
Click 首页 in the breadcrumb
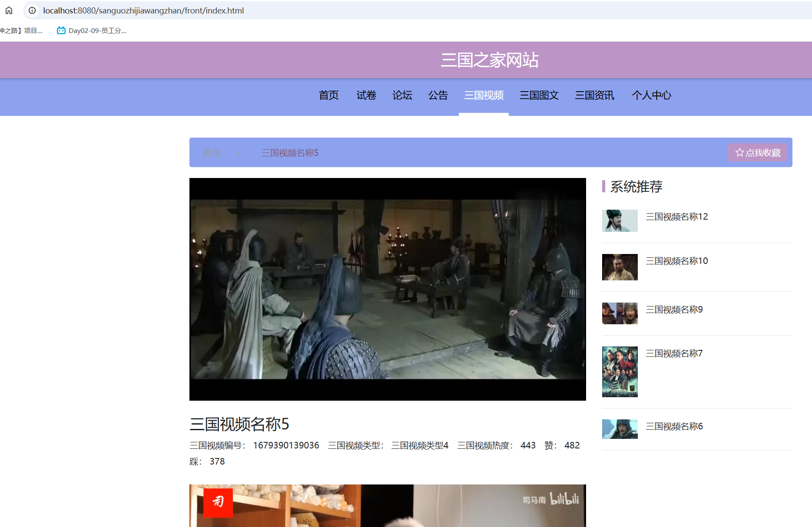point(212,153)
